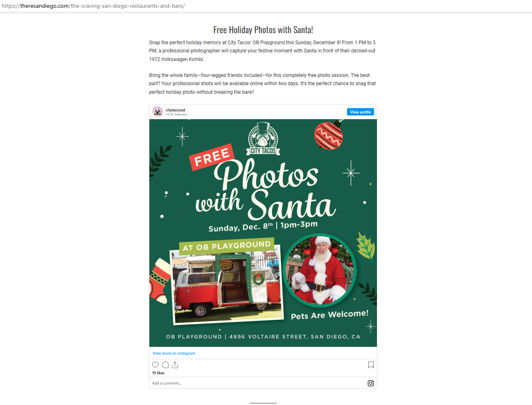The width and height of the screenshot is (532, 405).
Task: Click the City Tacos logo in the flyer
Action: coord(263,139)
